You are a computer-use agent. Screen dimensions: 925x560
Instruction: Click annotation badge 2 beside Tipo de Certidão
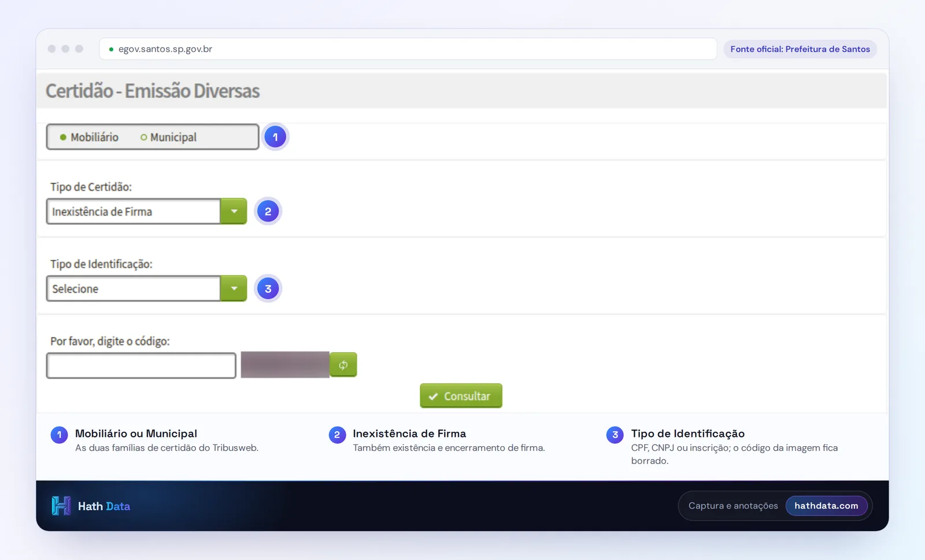[268, 212]
